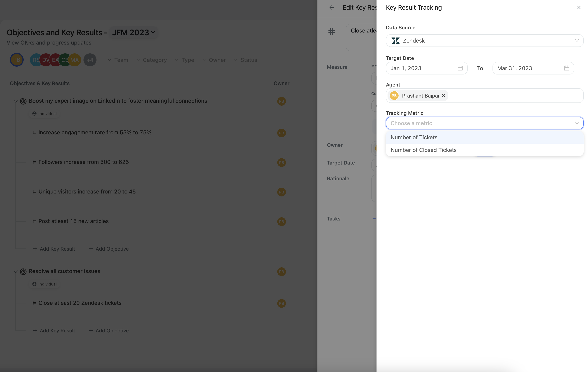Click the plus icon next to Tasks
The width and height of the screenshot is (588, 372).
pos(374,219)
